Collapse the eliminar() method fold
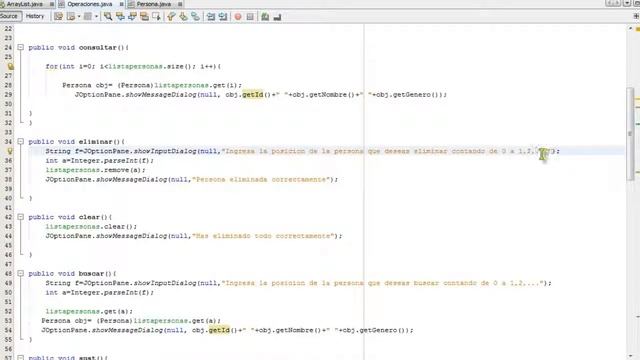This screenshot has width=640, height=360. [x=20, y=142]
